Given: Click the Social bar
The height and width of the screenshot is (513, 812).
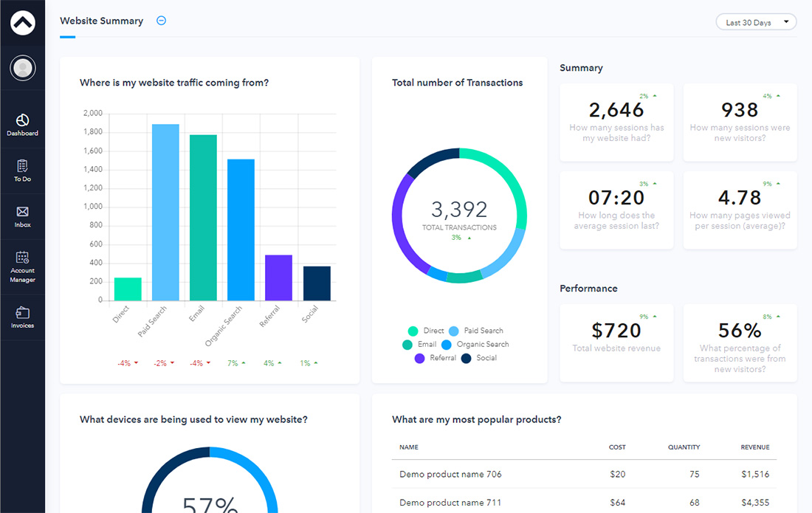Looking at the screenshot, I should [317, 283].
